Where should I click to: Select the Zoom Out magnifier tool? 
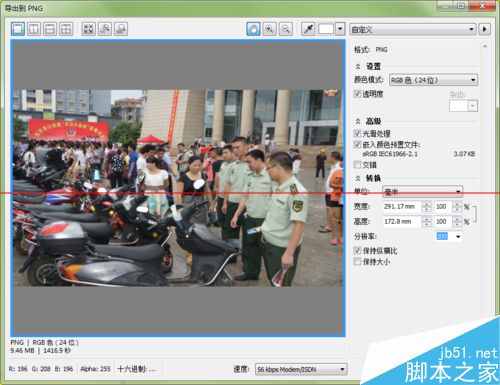click(x=285, y=29)
